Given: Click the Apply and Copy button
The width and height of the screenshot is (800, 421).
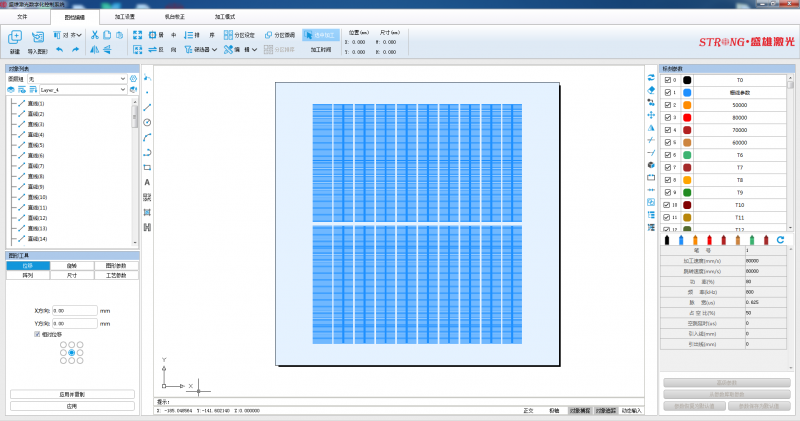Looking at the screenshot, I should click(x=71, y=394).
